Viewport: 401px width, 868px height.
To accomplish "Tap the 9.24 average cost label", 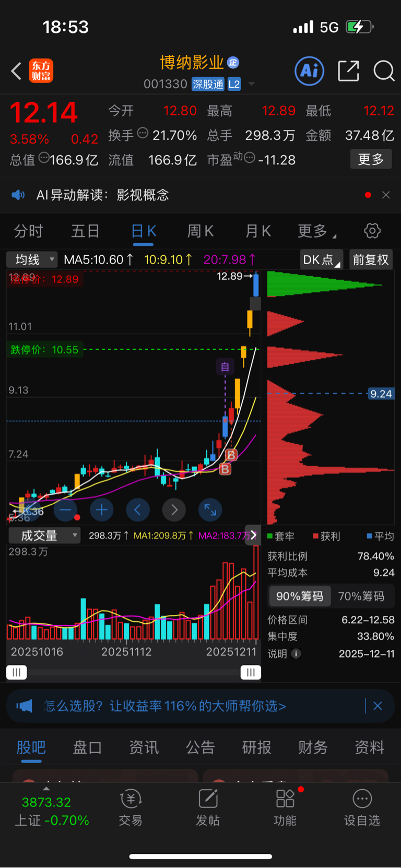I will (381, 394).
